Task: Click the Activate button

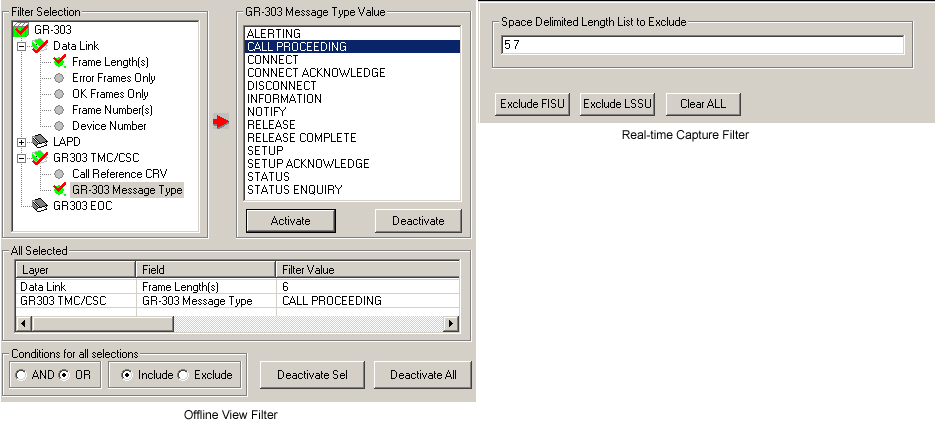Action: [x=290, y=221]
